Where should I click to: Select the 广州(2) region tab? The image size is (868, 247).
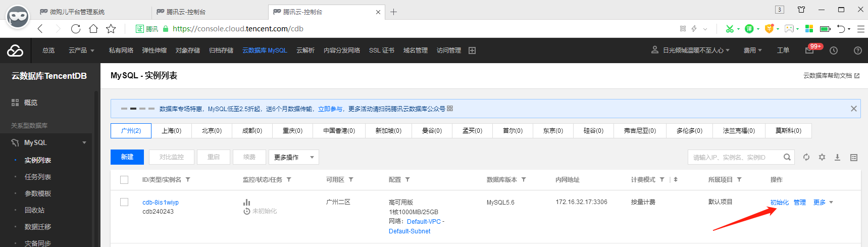(x=131, y=131)
